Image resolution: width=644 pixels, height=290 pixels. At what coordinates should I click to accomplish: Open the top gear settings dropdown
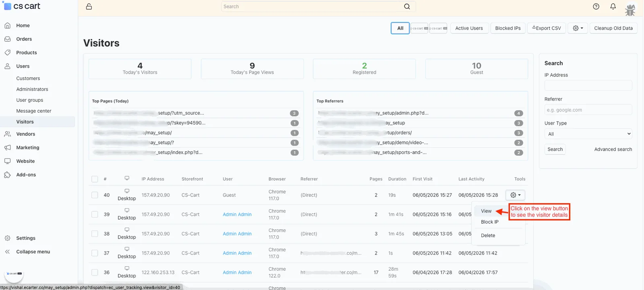pyautogui.click(x=578, y=28)
